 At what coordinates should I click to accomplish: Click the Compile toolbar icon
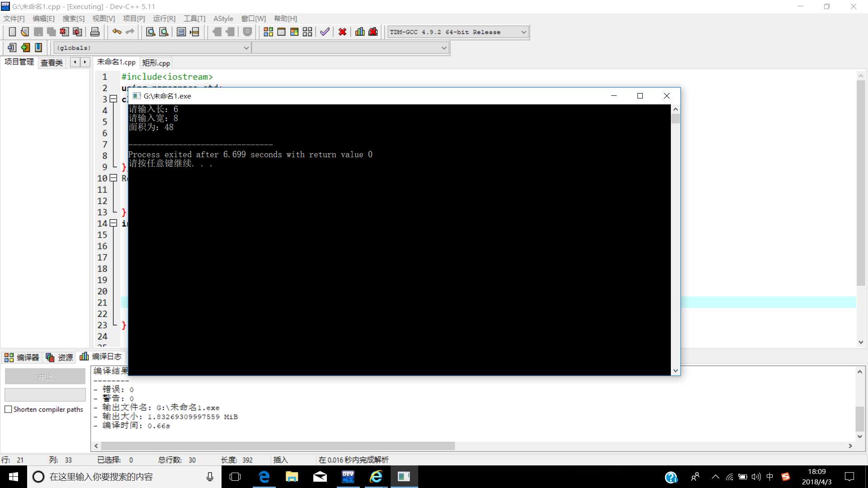click(x=268, y=32)
